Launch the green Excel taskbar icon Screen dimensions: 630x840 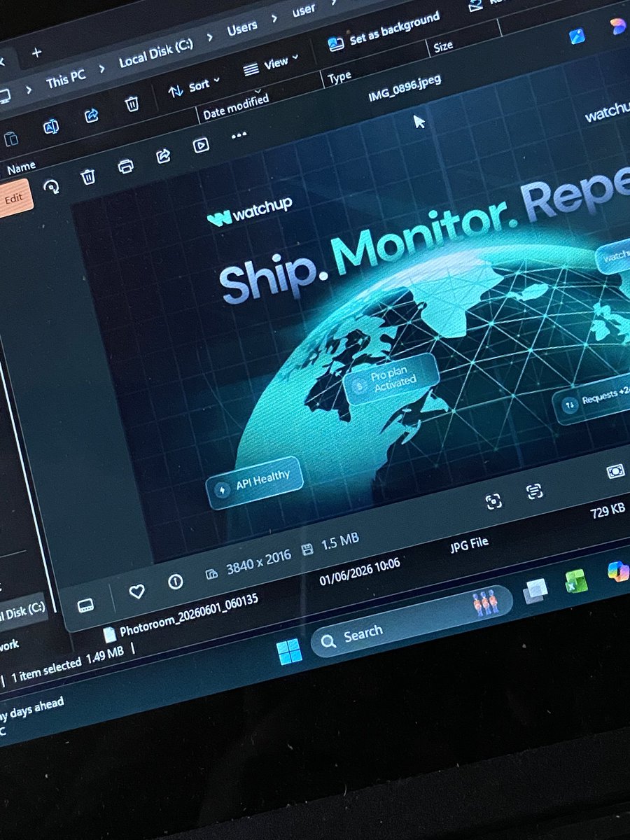(577, 581)
